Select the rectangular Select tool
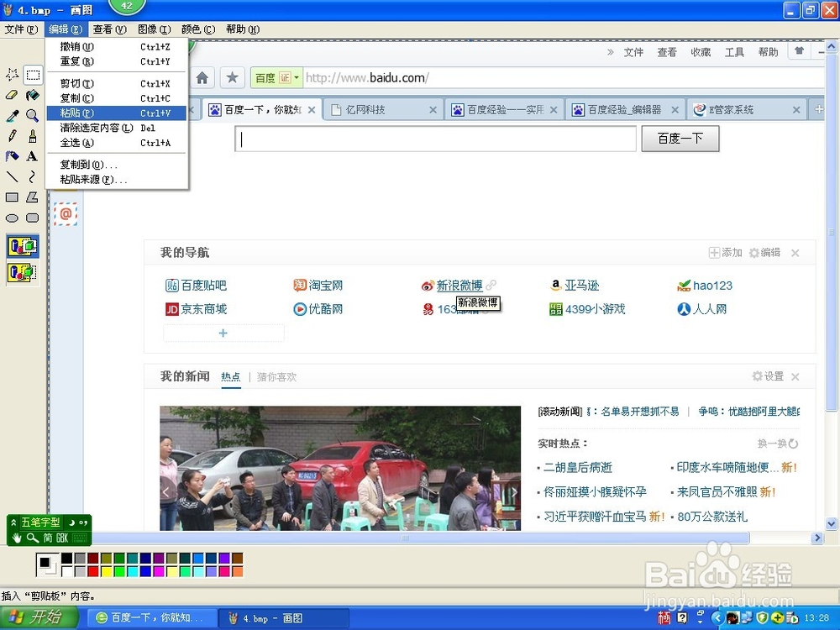This screenshot has height=630, width=840. coord(33,75)
